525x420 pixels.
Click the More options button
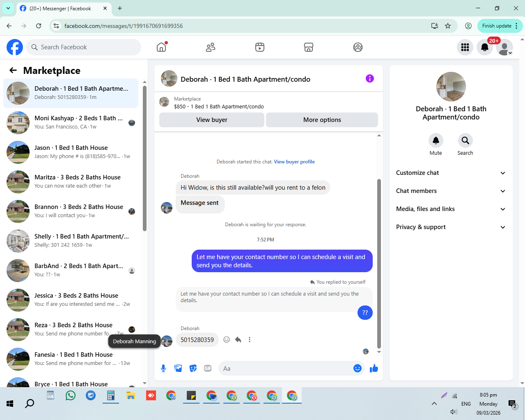pyautogui.click(x=322, y=120)
